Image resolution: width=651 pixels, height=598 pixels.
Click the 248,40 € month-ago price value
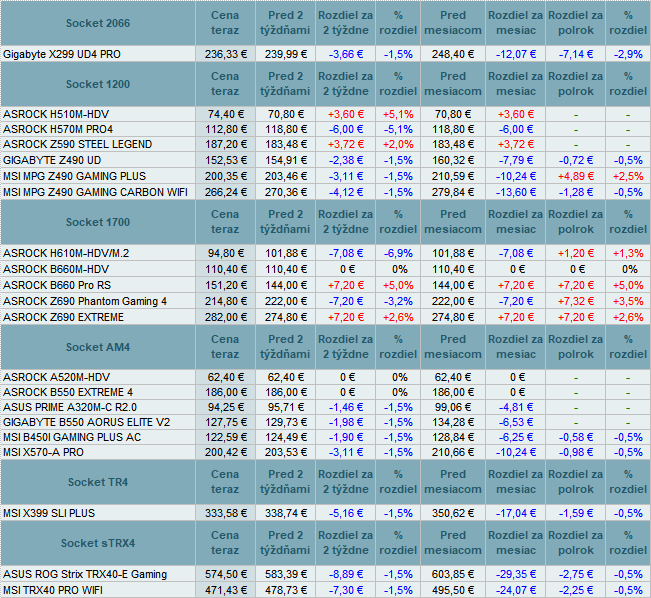pyautogui.click(x=453, y=54)
